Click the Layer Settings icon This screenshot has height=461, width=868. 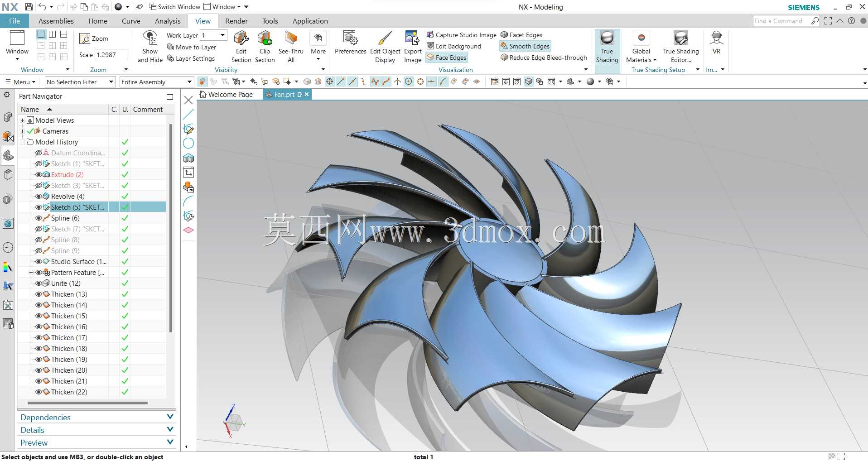click(170, 58)
